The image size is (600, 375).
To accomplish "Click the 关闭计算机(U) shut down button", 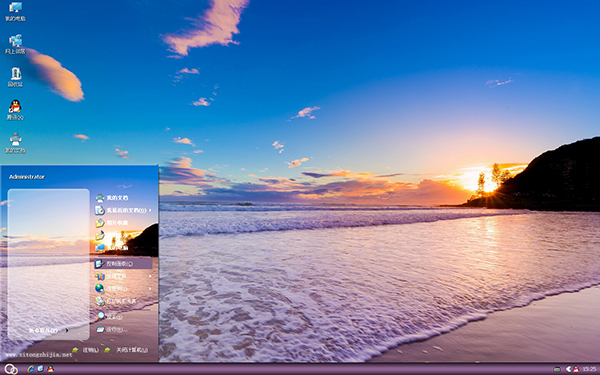I will pos(126,350).
